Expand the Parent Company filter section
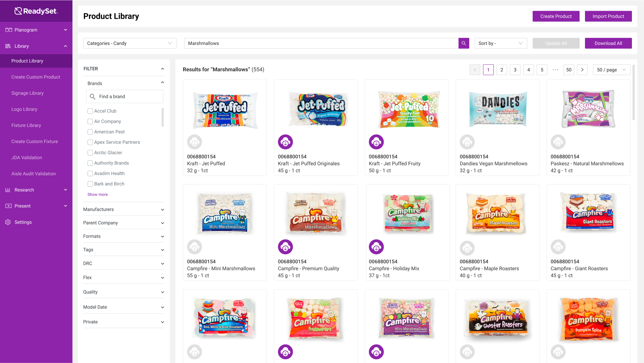The height and width of the screenshot is (363, 644). 124,223
